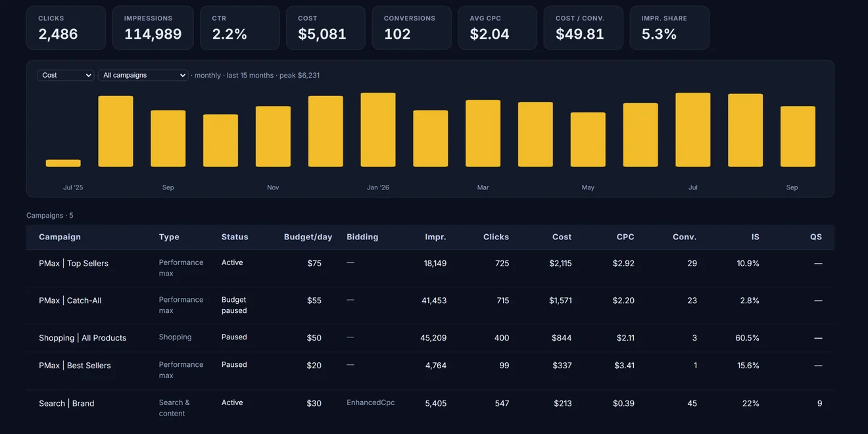Sort by Cost column header in table
868x434 pixels.
coord(562,237)
